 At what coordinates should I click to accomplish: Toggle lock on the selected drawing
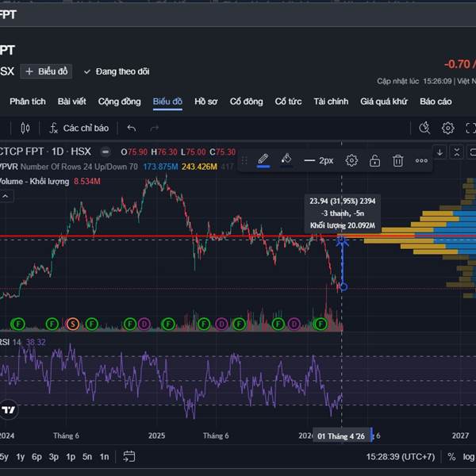point(374,160)
